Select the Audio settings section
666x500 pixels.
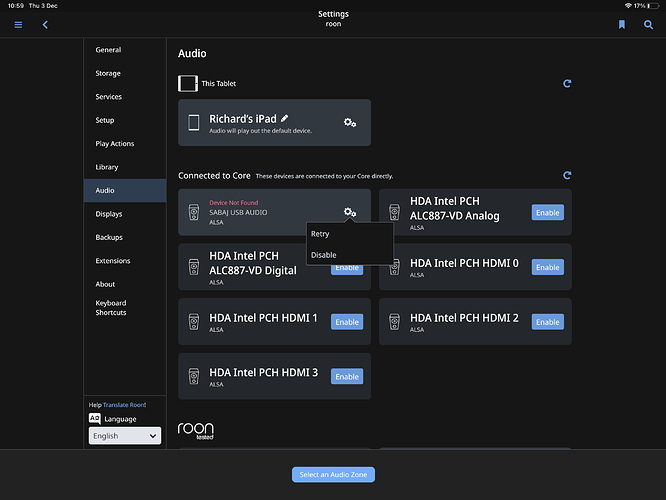pyautogui.click(x=125, y=190)
